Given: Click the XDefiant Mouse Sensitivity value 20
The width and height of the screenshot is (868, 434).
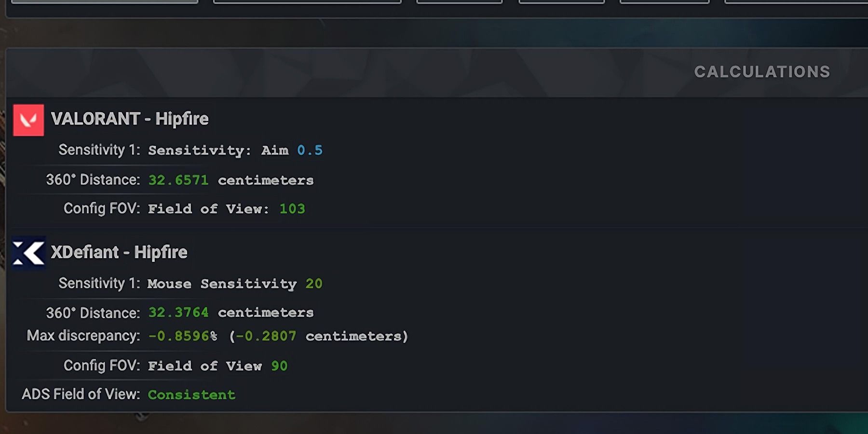Looking at the screenshot, I should 314,284.
